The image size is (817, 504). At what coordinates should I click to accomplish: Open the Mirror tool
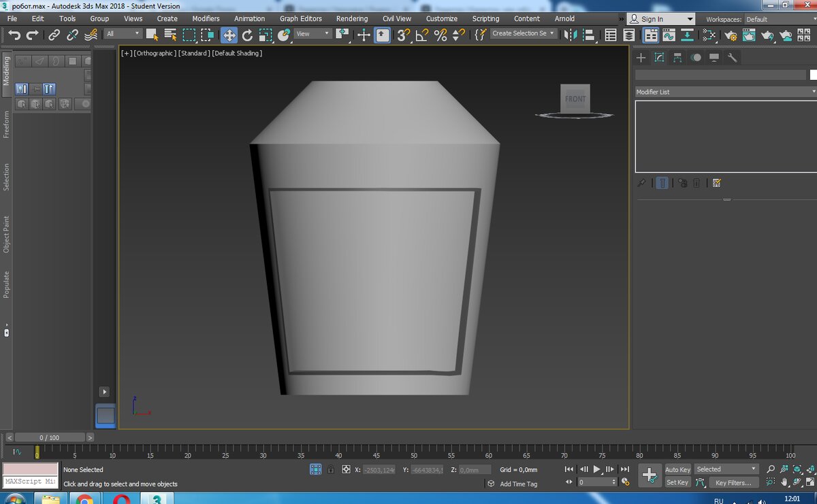pyautogui.click(x=571, y=35)
